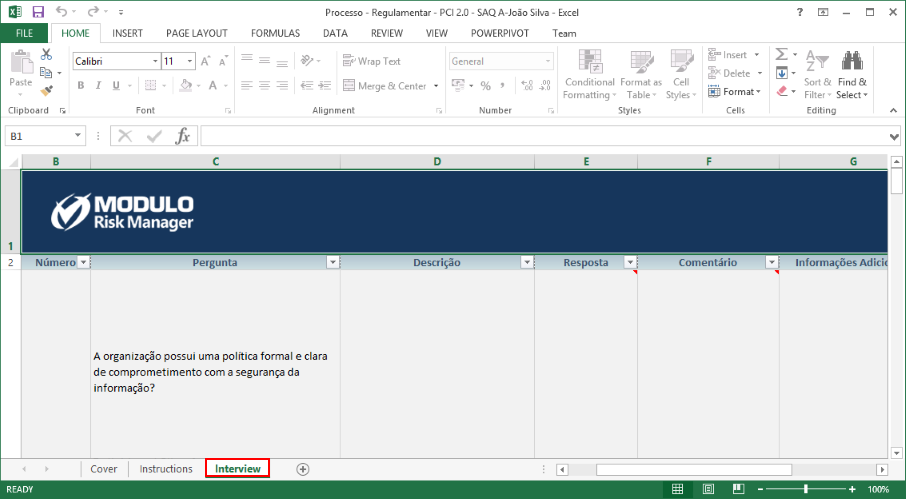The height and width of the screenshot is (499, 906).
Task: Open Cell Styles gallery
Action: (x=681, y=75)
